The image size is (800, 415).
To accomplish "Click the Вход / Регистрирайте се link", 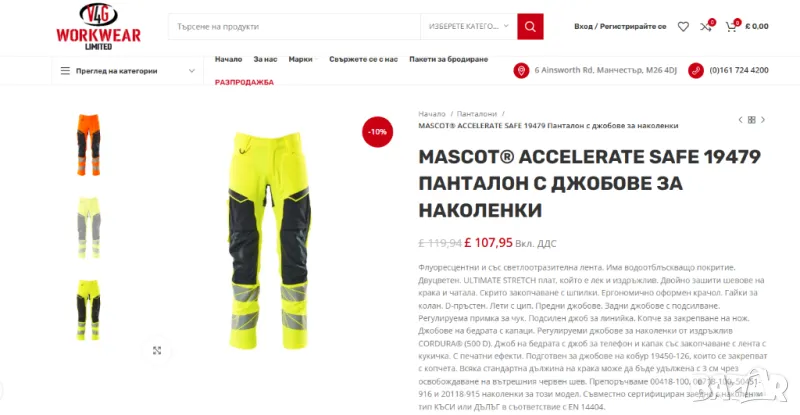I will [x=620, y=27].
